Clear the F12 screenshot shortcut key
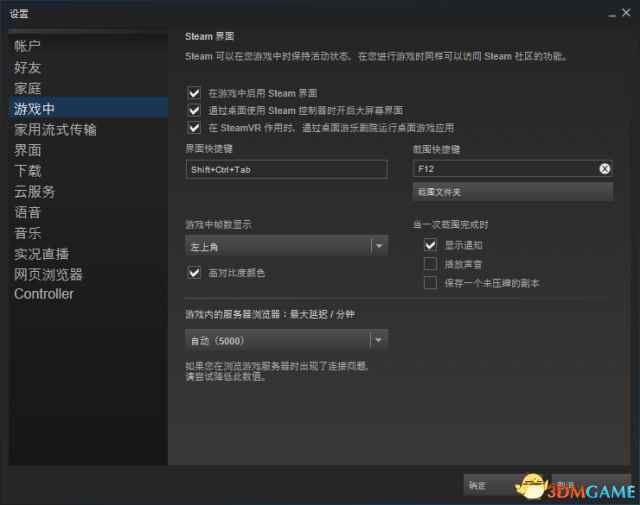This screenshot has width=640, height=505. pos(604,169)
